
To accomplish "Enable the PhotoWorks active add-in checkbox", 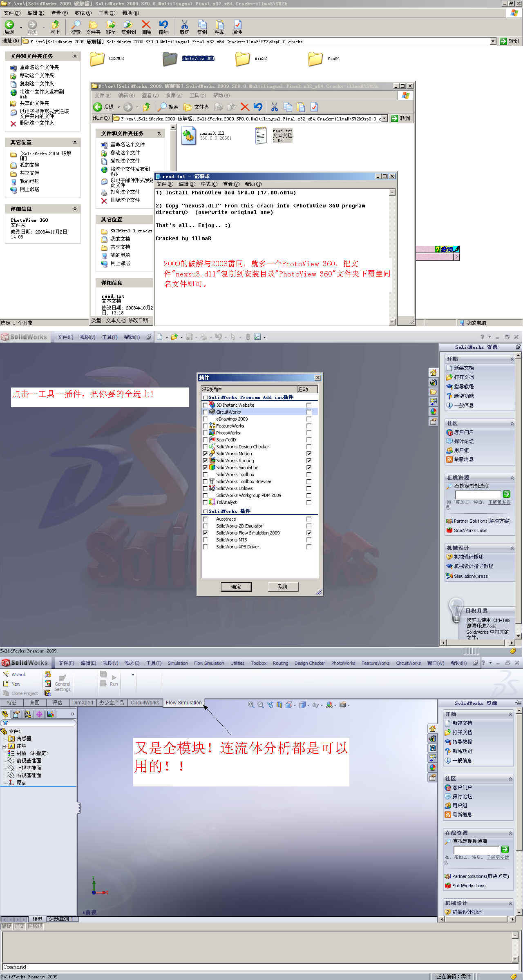I will point(205,433).
